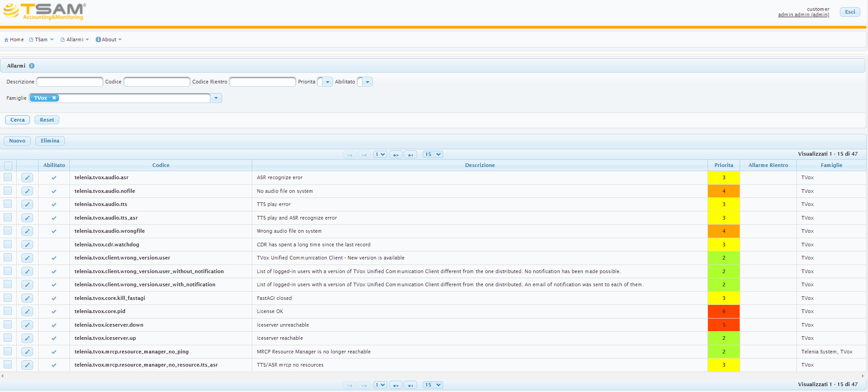
Task: Select the checkbox for telenia.tvox.core.kill_fastagi
Action: tap(8, 298)
